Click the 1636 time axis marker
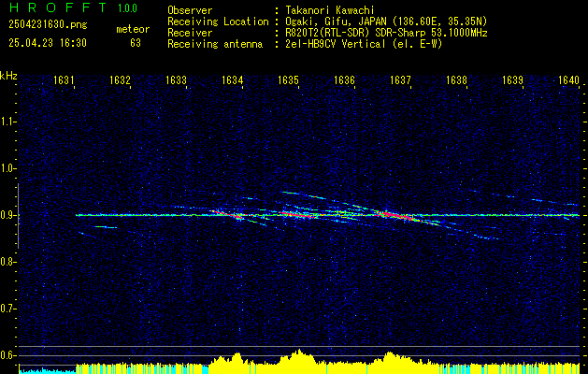Image resolution: width=588 pixels, height=374 pixels. [344, 80]
